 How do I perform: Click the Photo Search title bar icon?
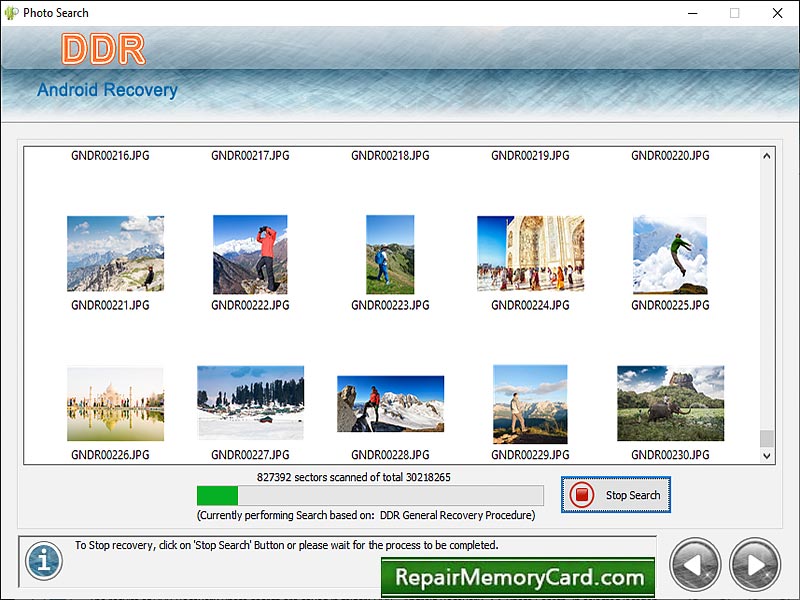click(10, 13)
